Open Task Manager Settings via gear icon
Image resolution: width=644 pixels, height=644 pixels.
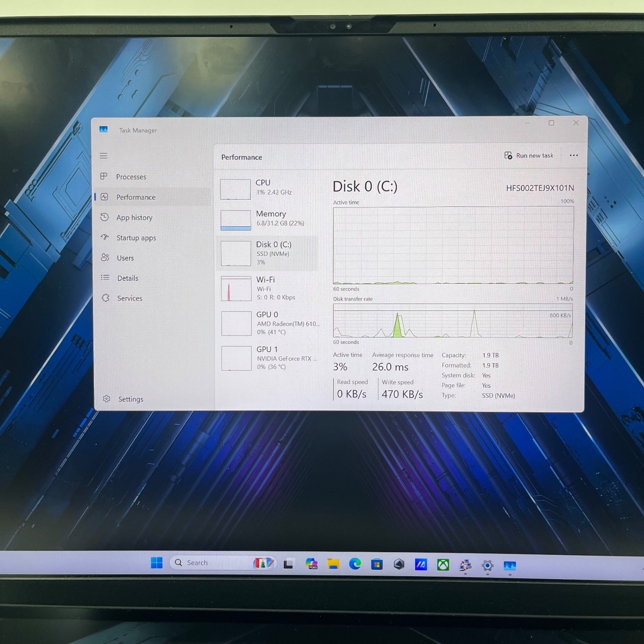click(106, 399)
